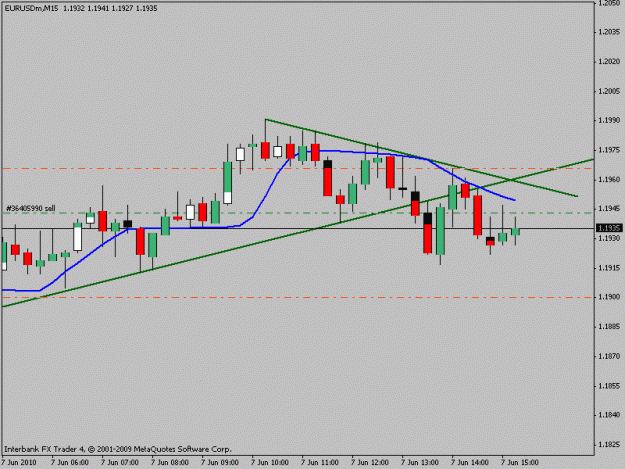Click the Interbank FX Trader 4 copyright text
The width and height of the screenshot is (625, 469).
pyautogui.click(x=118, y=449)
